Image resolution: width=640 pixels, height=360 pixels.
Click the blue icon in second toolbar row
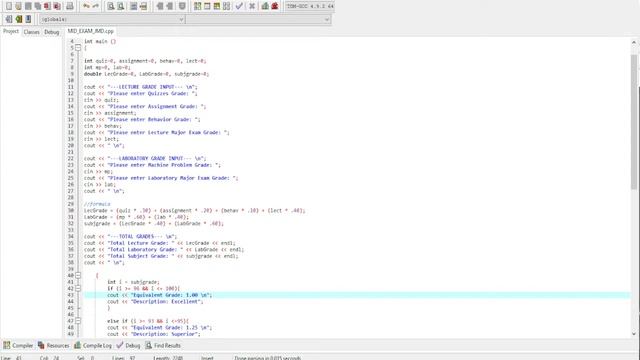[x=28, y=19]
